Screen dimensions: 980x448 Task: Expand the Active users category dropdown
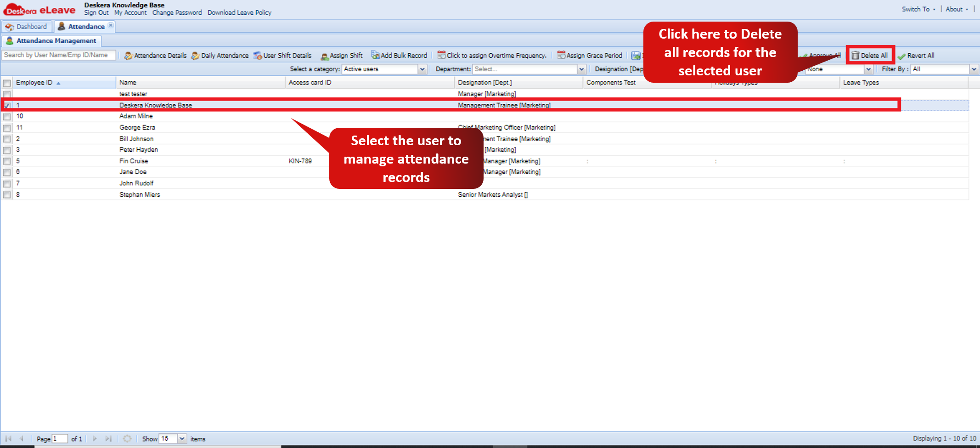pyautogui.click(x=422, y=69)
